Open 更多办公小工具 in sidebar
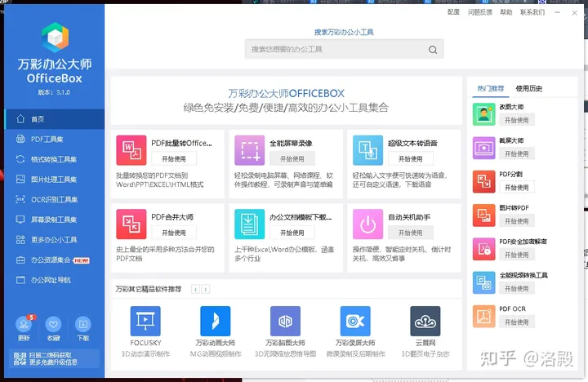Viewport: 588px width, 382px height. tap(55, 240)
